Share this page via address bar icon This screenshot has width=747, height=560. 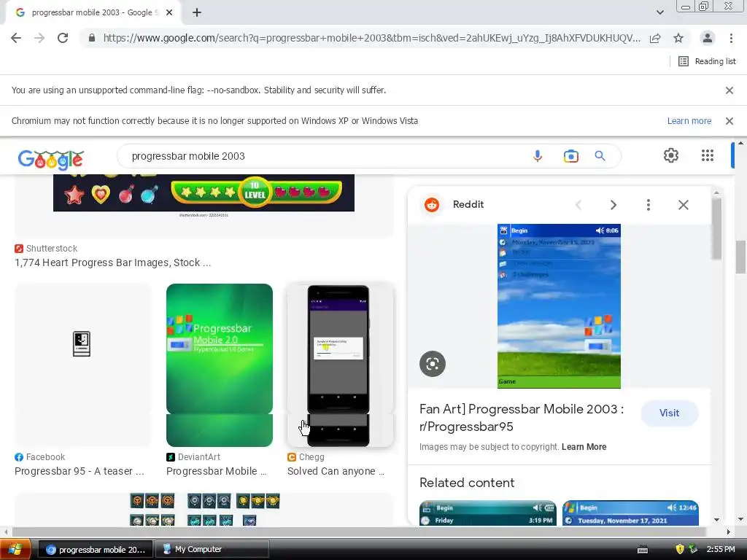coord(655,38)
